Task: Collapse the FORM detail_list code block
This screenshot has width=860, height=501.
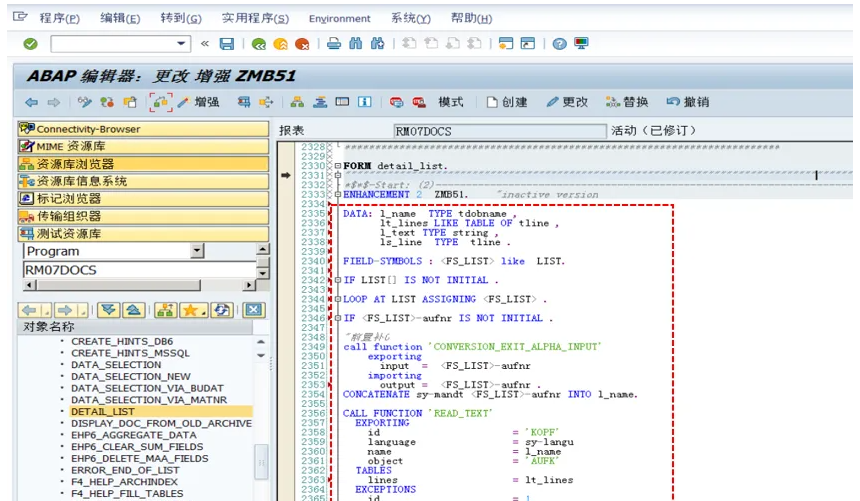Action: [338, 166]
